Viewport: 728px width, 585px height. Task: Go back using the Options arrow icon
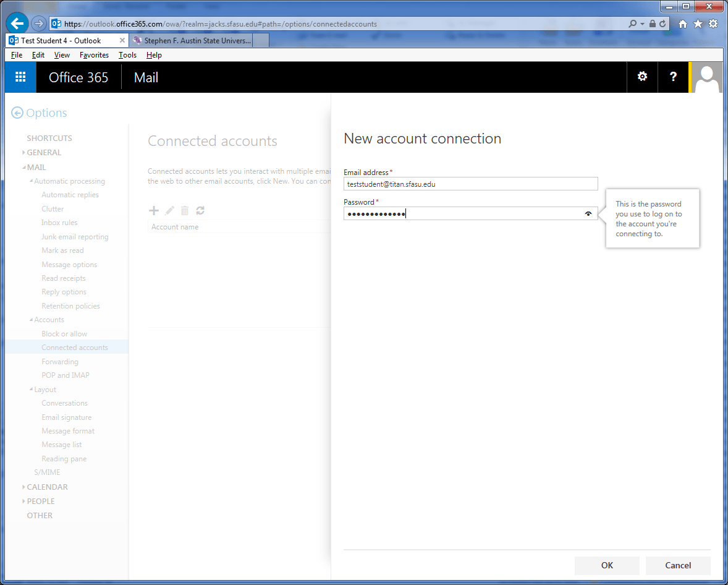tap(17, 113)
